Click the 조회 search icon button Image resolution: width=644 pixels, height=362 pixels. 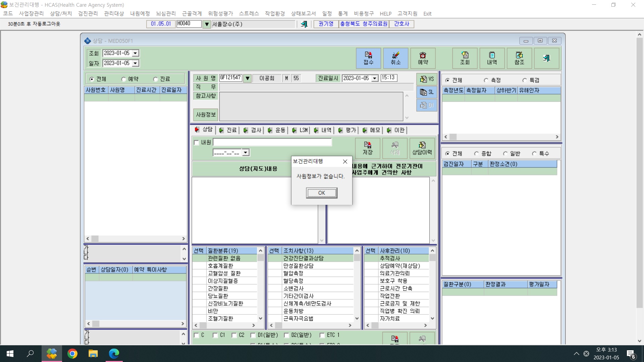(x=465, y=58)
